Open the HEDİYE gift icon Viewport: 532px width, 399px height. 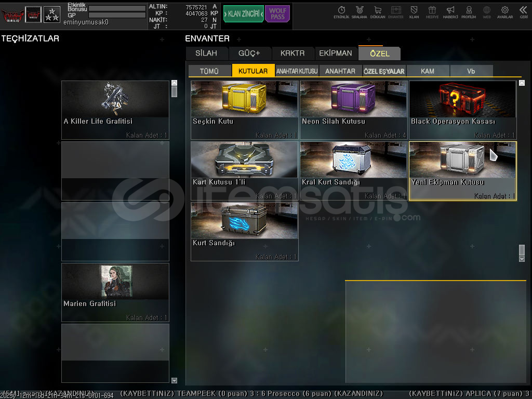click(x=432, y=12)
